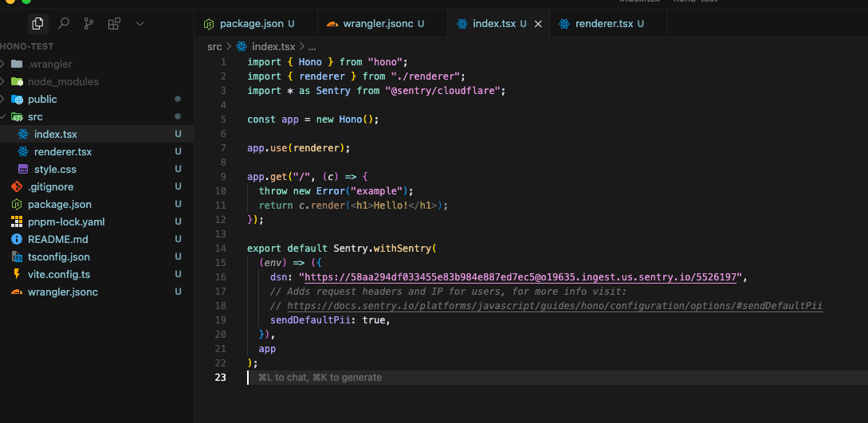Image resolution: width=868 pixels, height=423 pixels.
Task: Click the git icon beside .gitignore
Action: coord(17,187)
